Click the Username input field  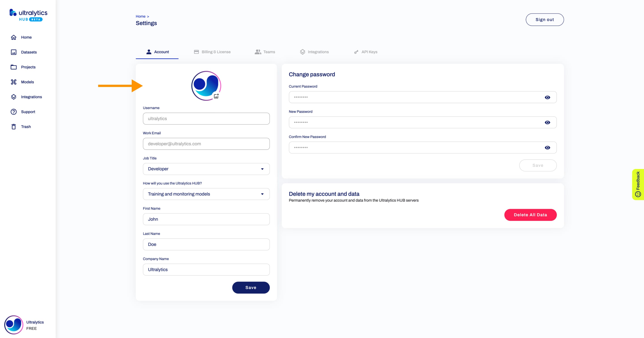pos(206,118)
